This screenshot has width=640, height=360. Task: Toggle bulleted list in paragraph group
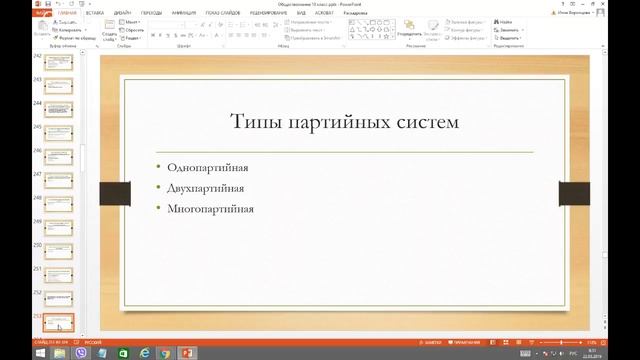click(x=232, y=25)
